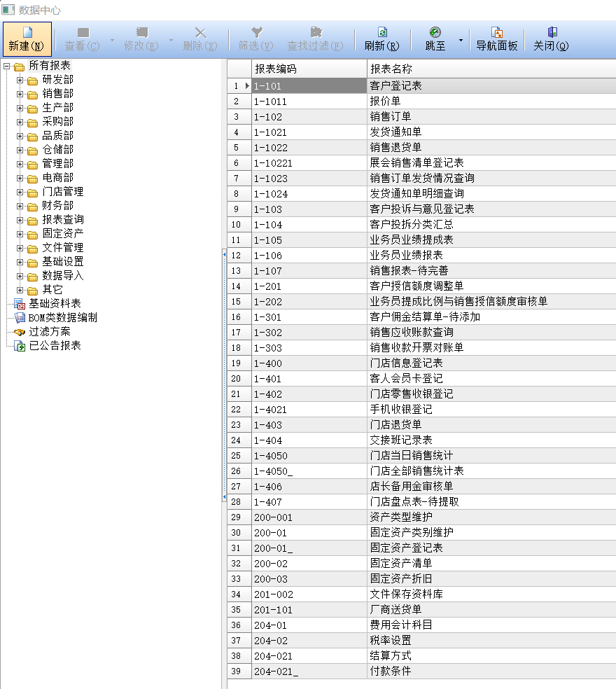Collapse the 所有报表 tree root

6,67
